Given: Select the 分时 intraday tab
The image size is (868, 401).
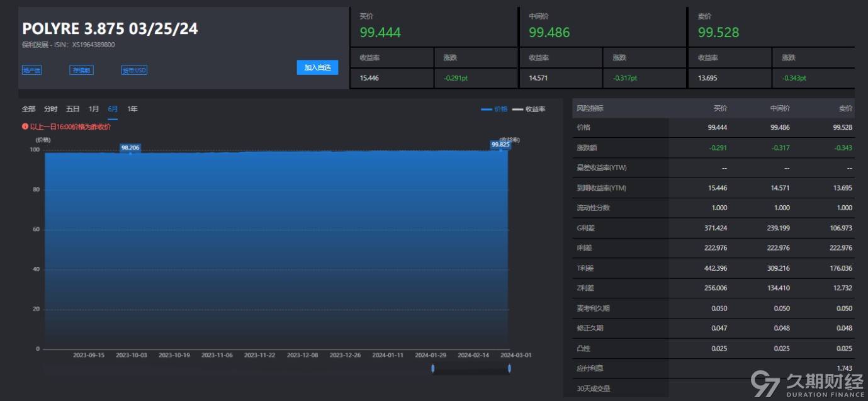Looking at the screenshot, I should pyautogui.click(x=50, y=109).
